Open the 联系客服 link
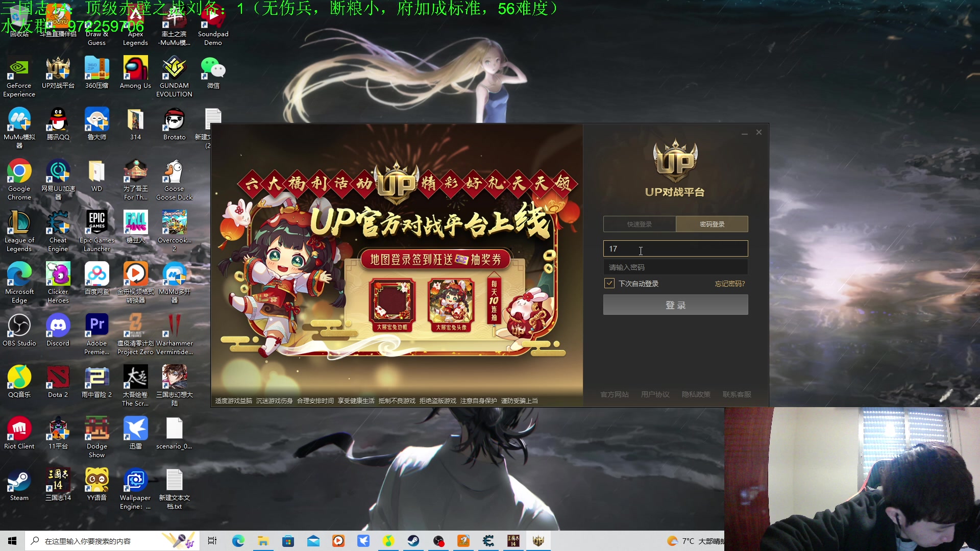The height and width of the screenshot is (551, 980). click(x=737, y=394)
